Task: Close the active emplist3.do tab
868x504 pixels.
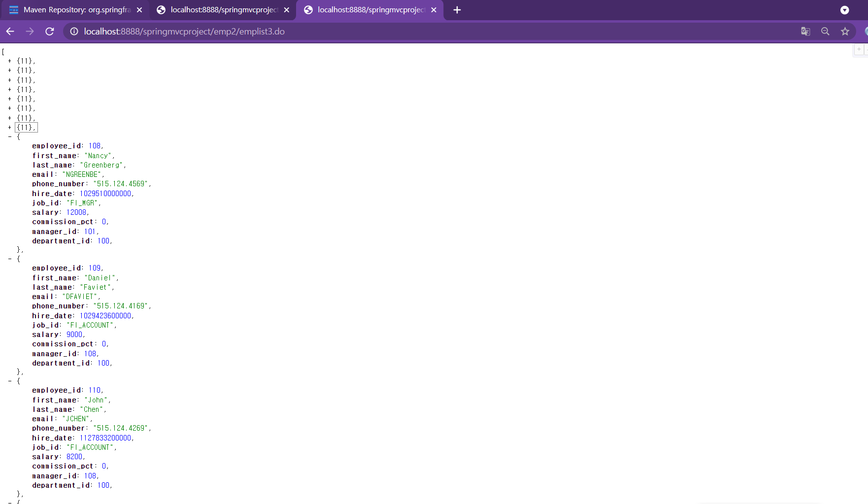Action: click(434, 10)
